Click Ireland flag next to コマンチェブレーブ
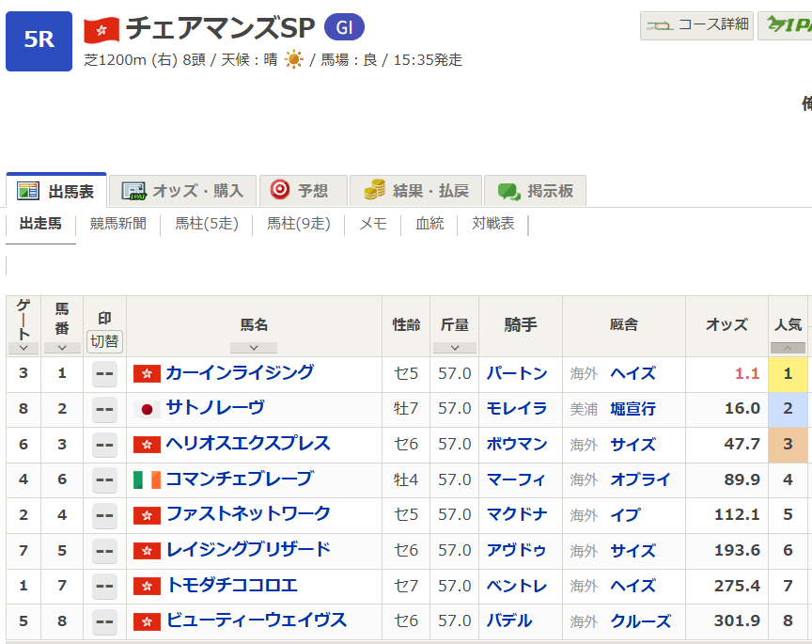The width and height of the screenshot is (812, 644). 147,479
